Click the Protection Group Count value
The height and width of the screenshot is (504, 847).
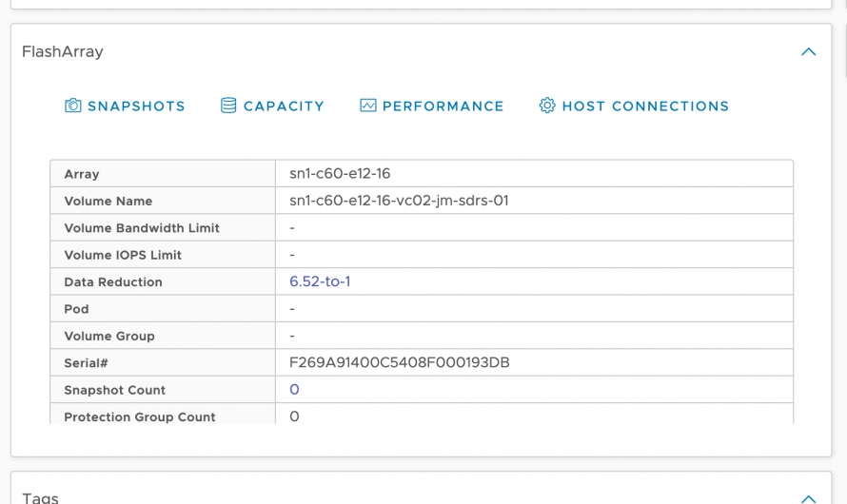pyautogui.click(x=294, y=417)
